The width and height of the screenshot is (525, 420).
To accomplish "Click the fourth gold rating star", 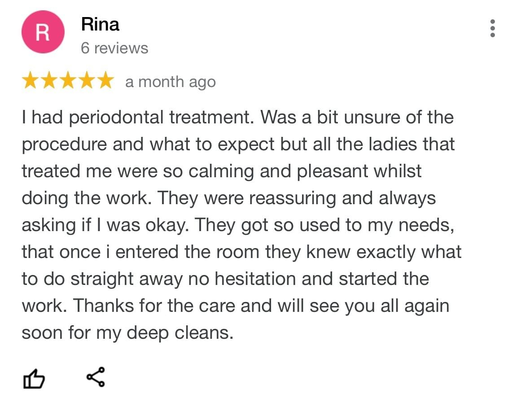I will (87, 80).
